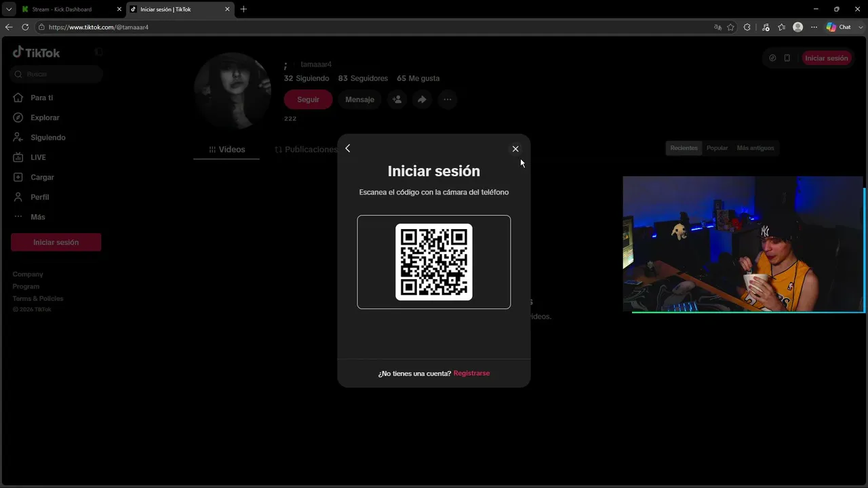Open the Program footer link
The image size is (868, 488).
26,287
